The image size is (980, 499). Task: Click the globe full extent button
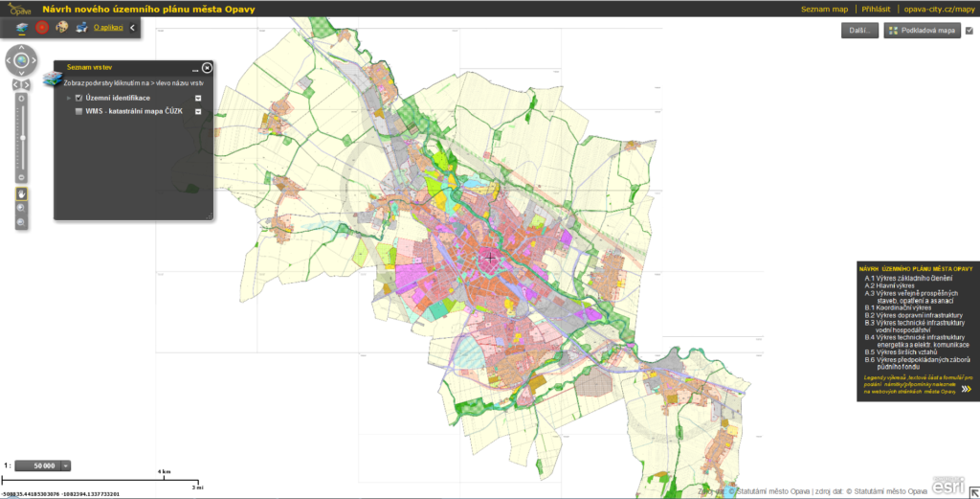pos(21,60)
